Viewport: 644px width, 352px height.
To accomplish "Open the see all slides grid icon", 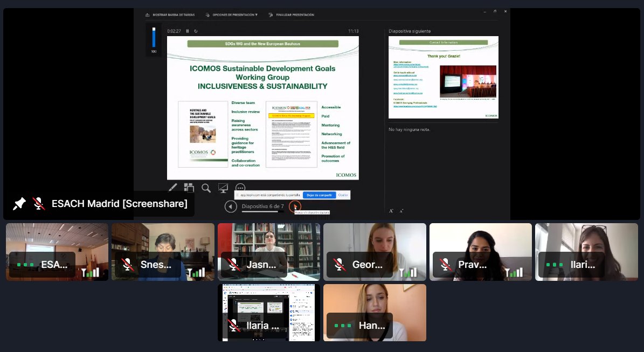I will pos(189,188).
